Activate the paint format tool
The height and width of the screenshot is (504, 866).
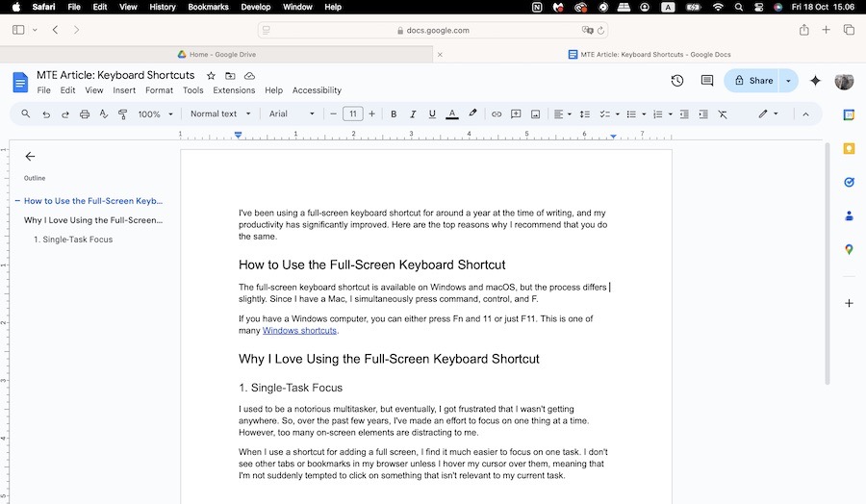point(122,114)
